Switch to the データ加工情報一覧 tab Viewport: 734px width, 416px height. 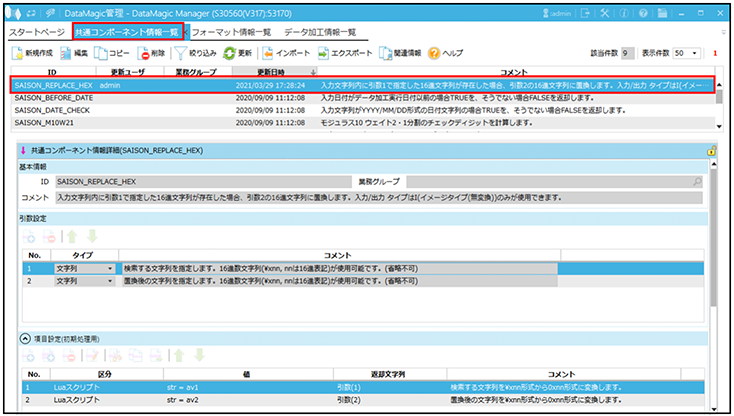[x=320, y=32]
